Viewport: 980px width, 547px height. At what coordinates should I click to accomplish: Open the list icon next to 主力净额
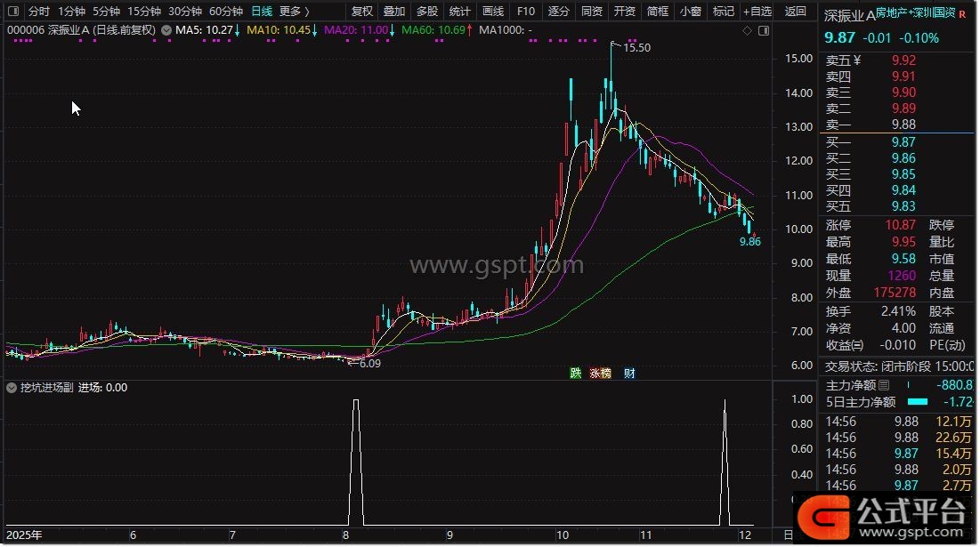tap(884, 386)
